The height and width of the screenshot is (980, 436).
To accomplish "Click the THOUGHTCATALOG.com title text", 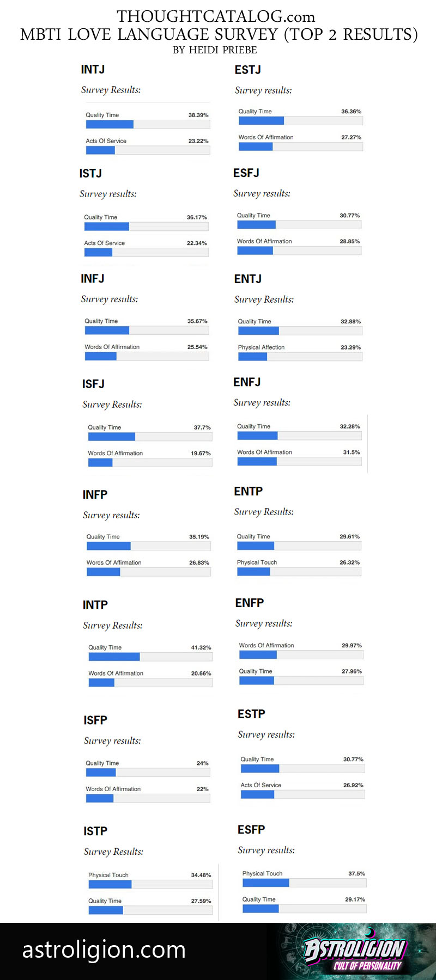I will pyautogui.click(x=216, y=16).
